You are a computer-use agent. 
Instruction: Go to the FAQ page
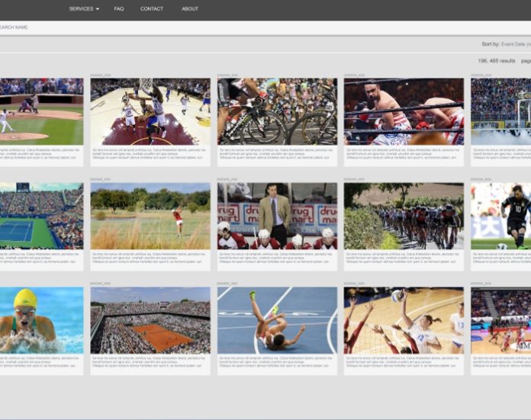[x=119, y=9]
